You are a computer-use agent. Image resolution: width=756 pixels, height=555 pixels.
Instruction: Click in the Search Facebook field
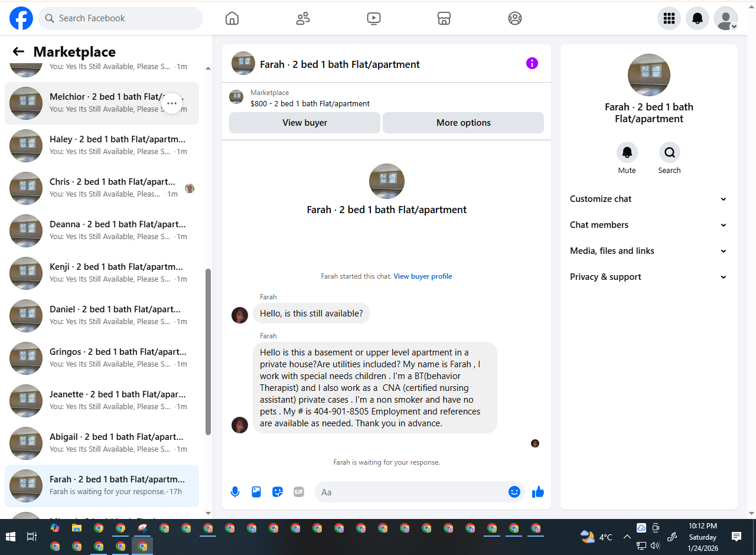(120, 18)
